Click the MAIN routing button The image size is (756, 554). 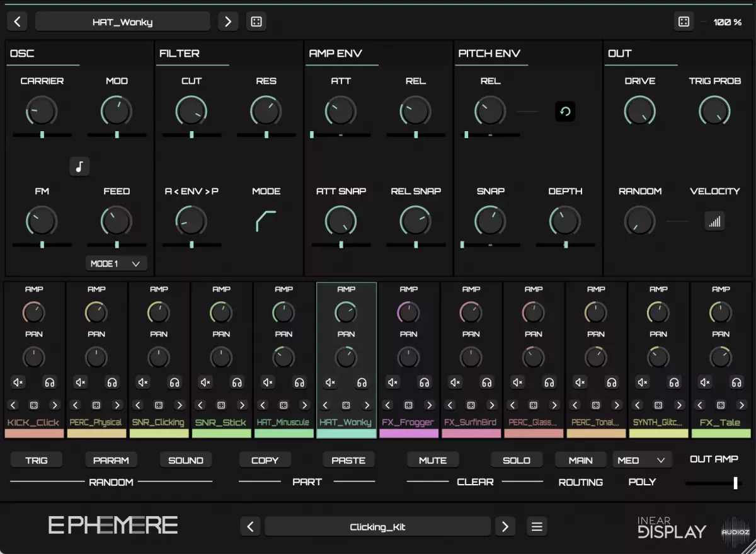point(580,460)
